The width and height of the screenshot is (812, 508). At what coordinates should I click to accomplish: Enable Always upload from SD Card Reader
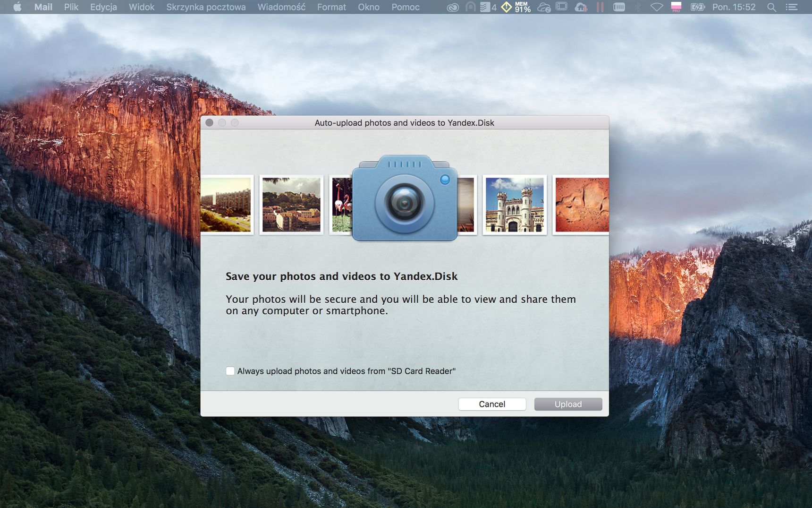coord(230,371)
